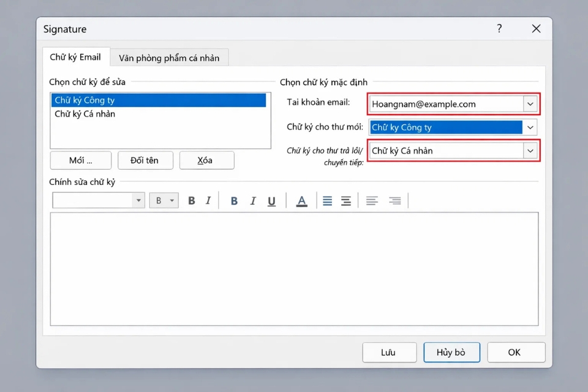Right-align the signature text

click(x=395, y=200)
